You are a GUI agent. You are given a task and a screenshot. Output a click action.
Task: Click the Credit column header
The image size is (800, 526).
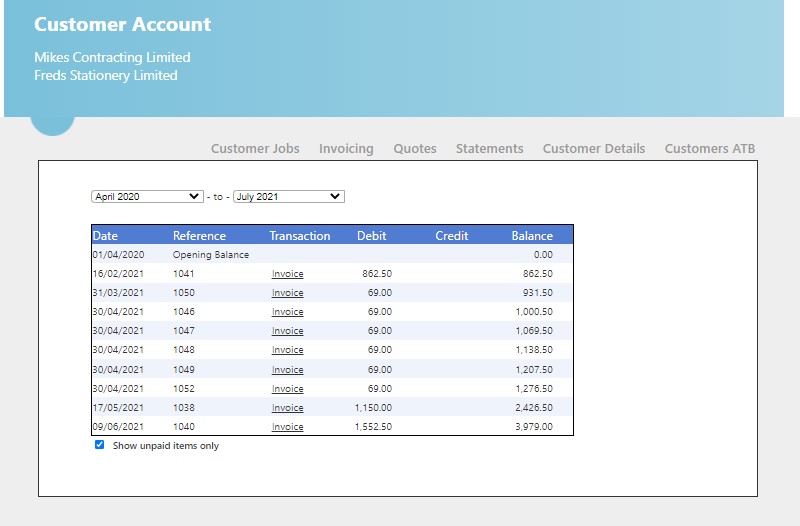(452, 236)
